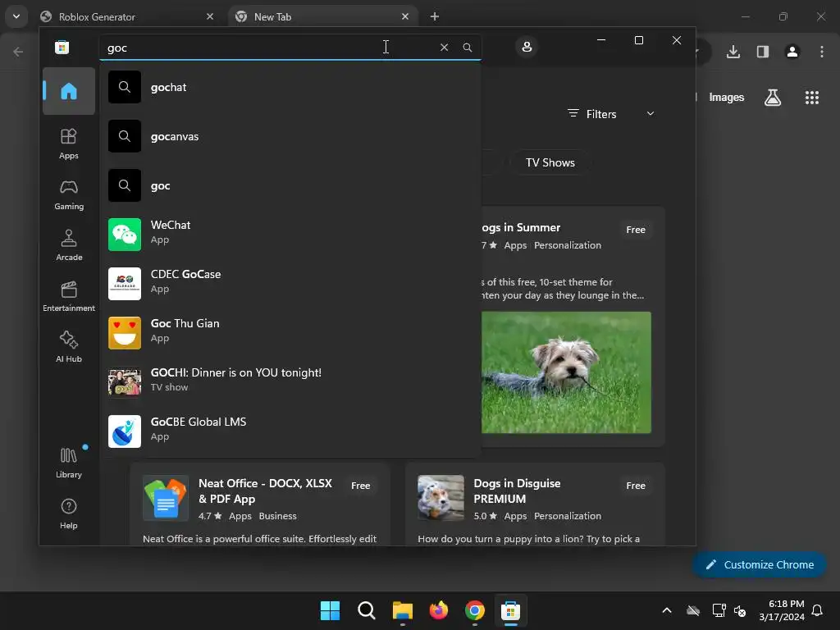Open the taskbar clock showing 6:18 PM

[782, 610]
